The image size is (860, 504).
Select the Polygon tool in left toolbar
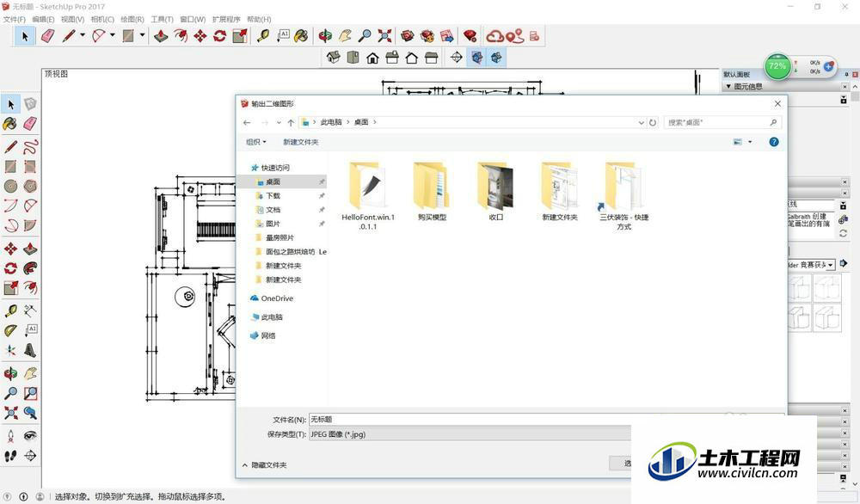click(31, 187)
